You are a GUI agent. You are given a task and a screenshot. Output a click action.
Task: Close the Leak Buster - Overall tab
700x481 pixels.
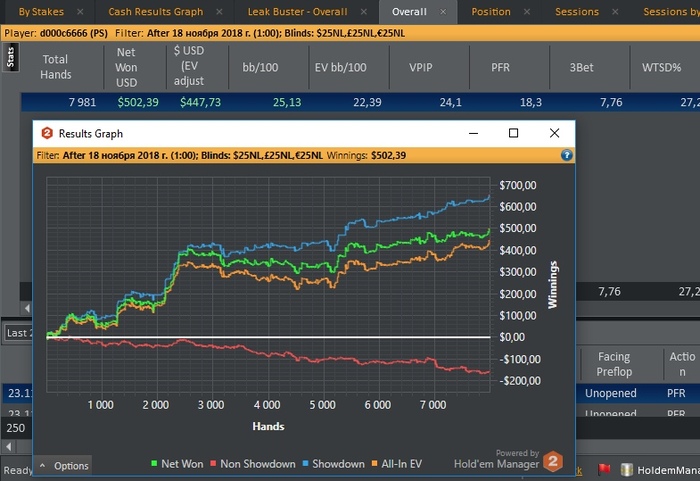pyautogui.click(x=364, y=12)
